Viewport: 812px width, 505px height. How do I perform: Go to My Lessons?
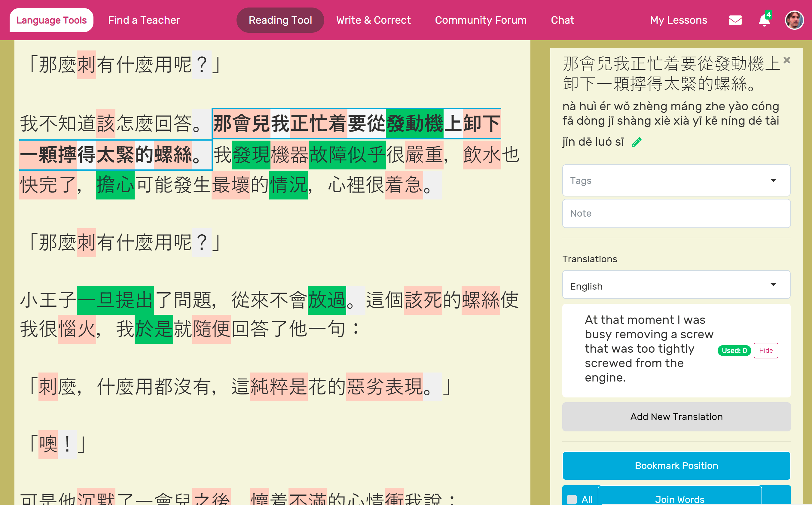678,20
